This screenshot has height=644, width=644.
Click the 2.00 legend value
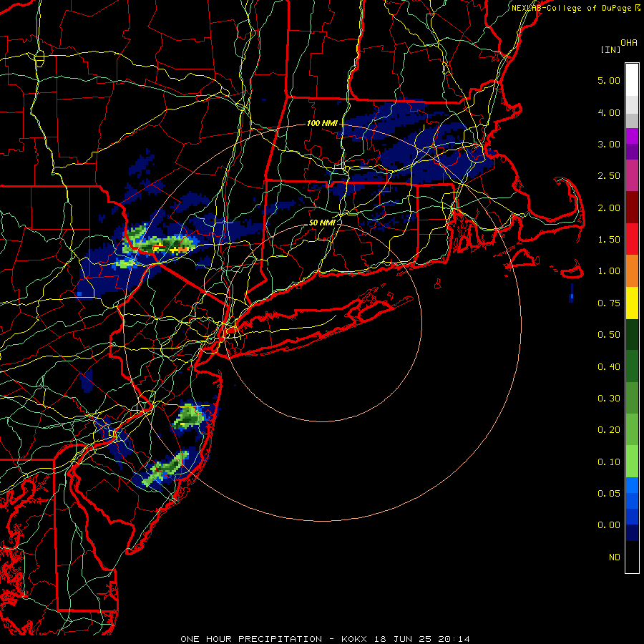(609, 208)
